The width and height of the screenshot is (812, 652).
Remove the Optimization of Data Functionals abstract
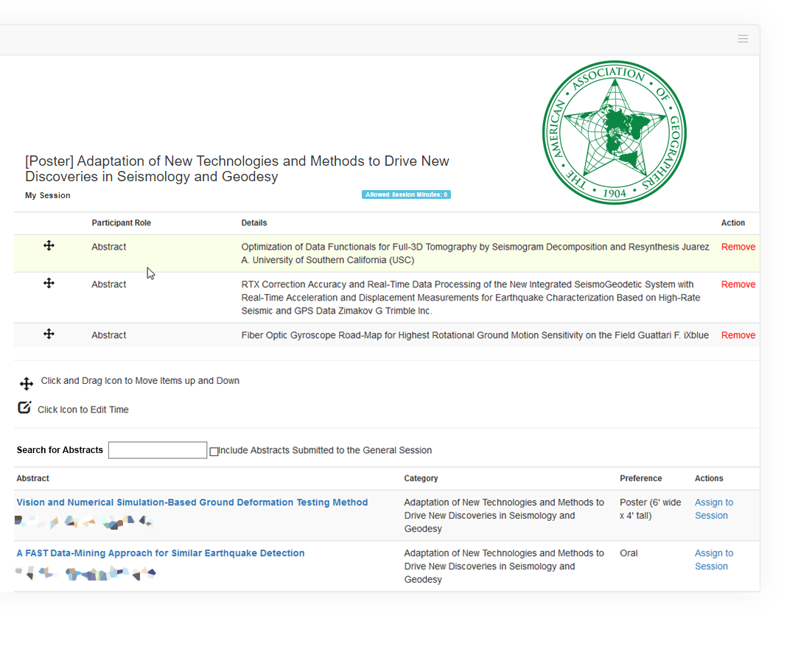click(738, 247)
